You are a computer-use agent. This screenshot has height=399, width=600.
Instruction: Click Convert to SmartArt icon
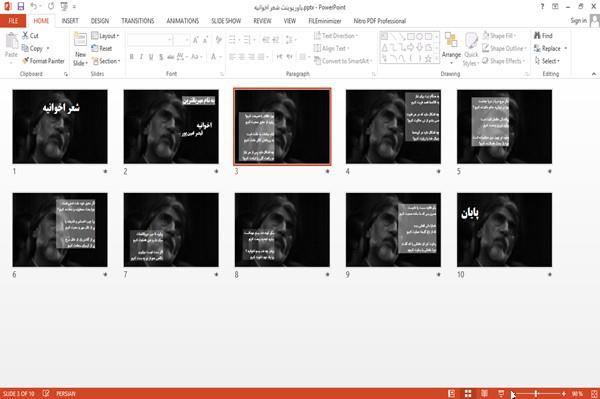pyautogui.click(x=343, y=61)
